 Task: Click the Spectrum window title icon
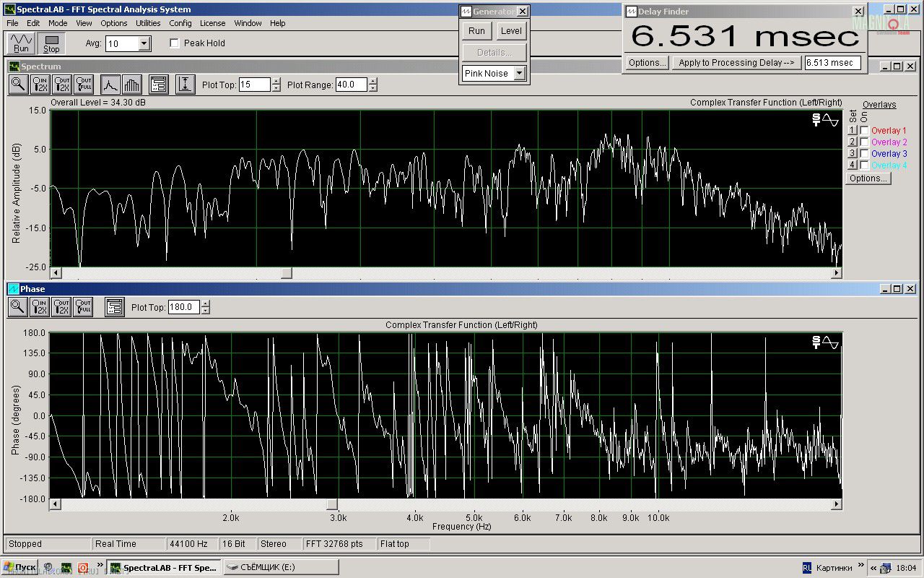pos(14,66)
